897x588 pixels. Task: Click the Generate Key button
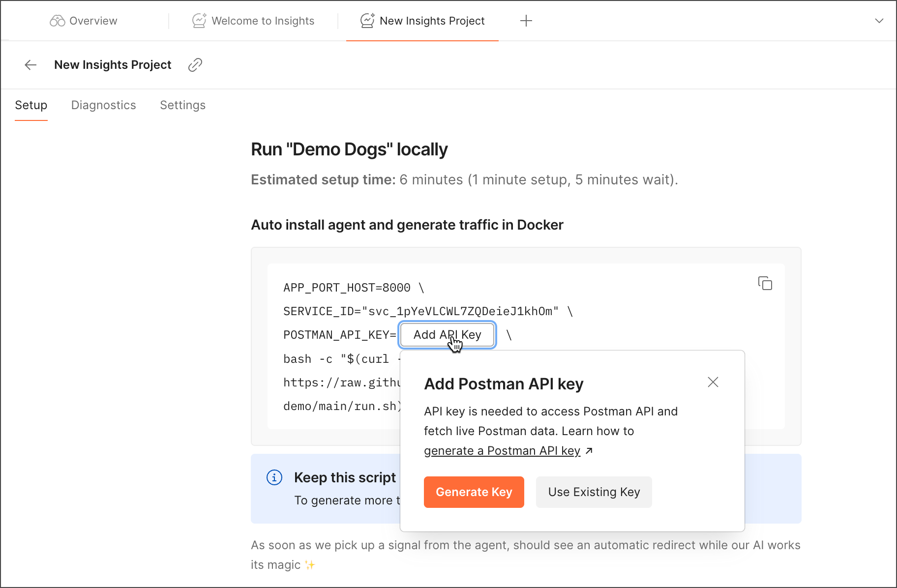pos(474,492)
